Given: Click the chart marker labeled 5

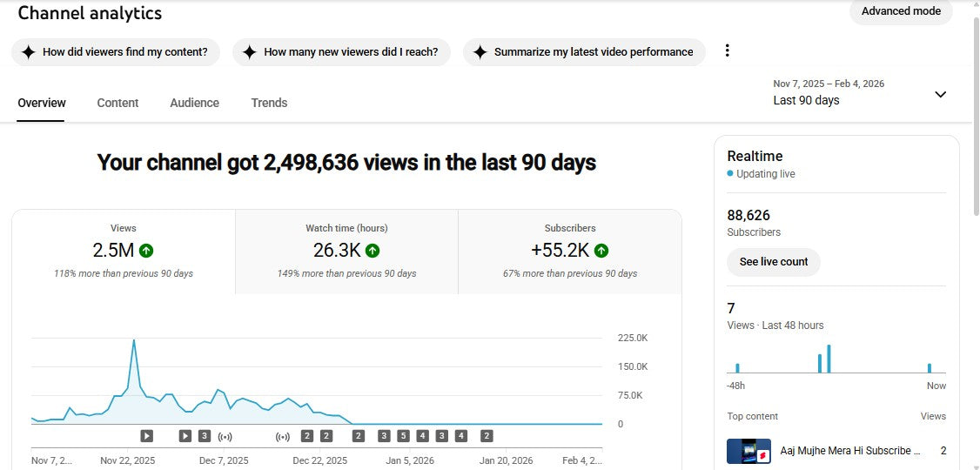Looking at the screenshot, I should point(403,436).
